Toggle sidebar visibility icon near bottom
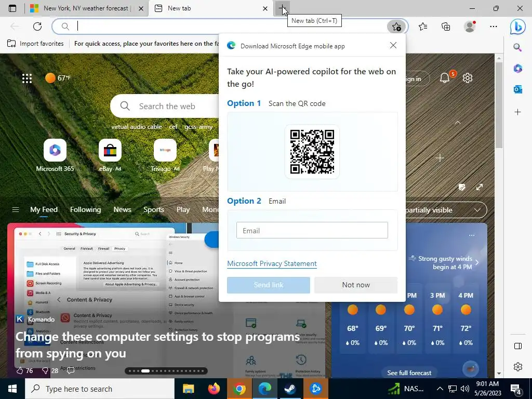This screenshot has height=399, width=532. [x=517, y=345]
